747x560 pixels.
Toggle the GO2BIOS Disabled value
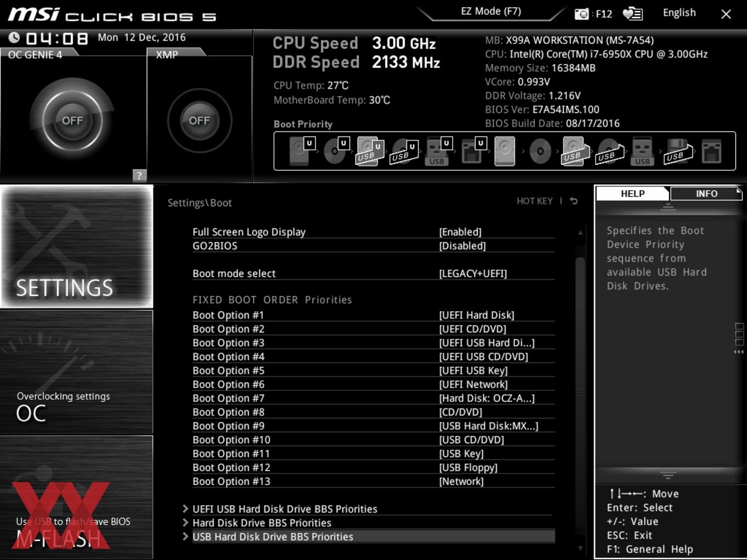click(x=462, y=245)
